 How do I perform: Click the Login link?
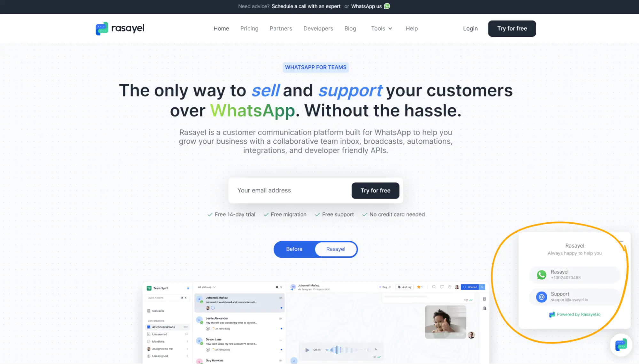point(471,28)
